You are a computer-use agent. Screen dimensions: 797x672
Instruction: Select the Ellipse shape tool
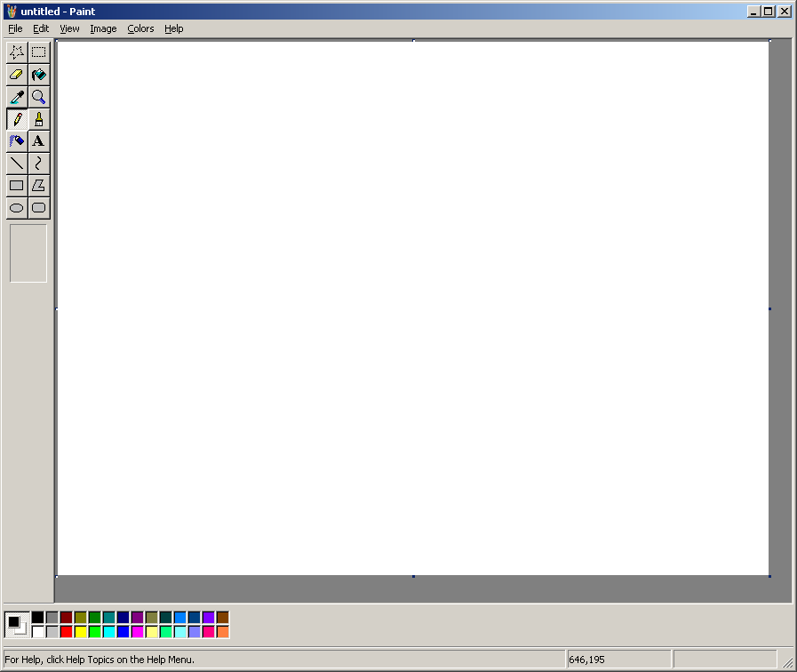[17, 208]
